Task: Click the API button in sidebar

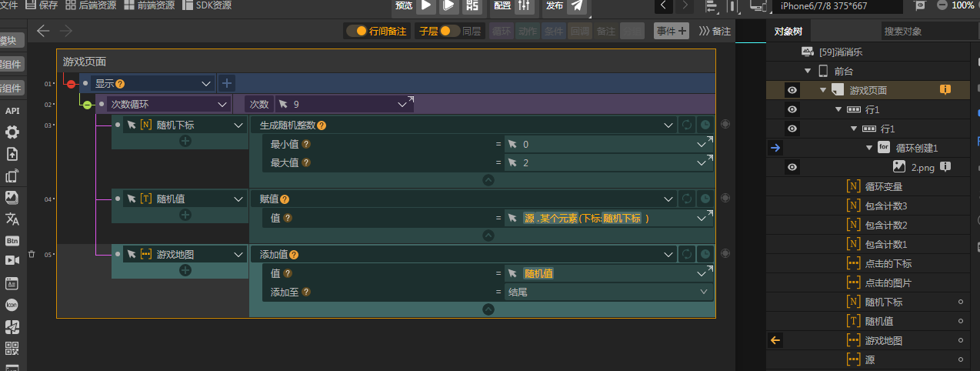Action: pyautogui.click(x=12, y=111)
